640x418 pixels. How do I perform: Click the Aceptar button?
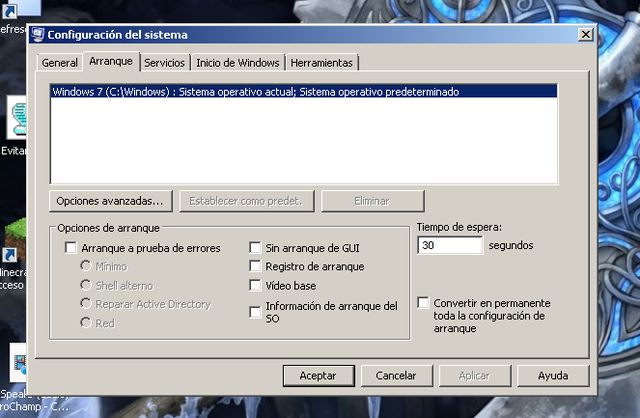pos(318,376)
